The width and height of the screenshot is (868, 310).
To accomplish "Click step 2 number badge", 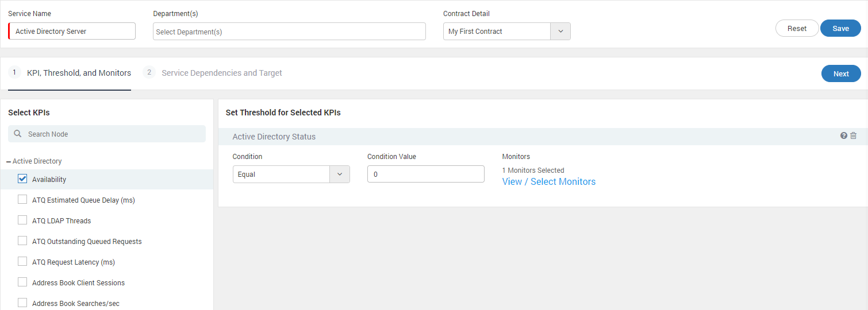I will pos(149,72).
